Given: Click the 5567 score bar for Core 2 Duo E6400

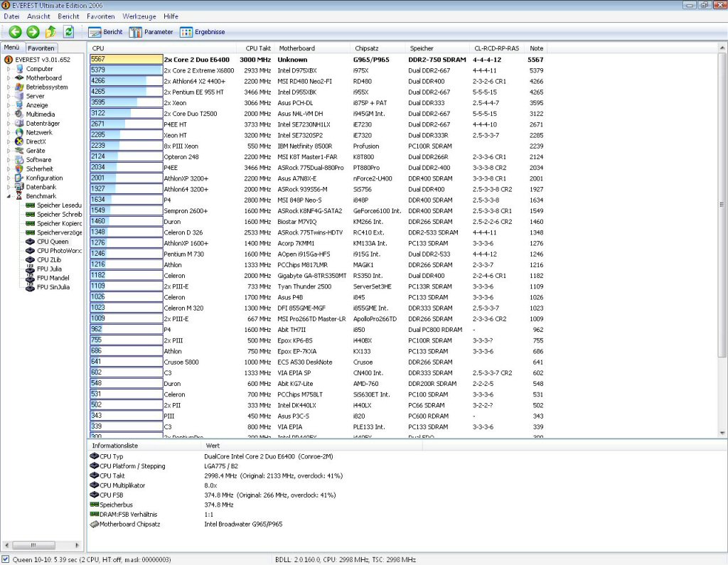Looking at the screenshot, I should pos(127,60).
